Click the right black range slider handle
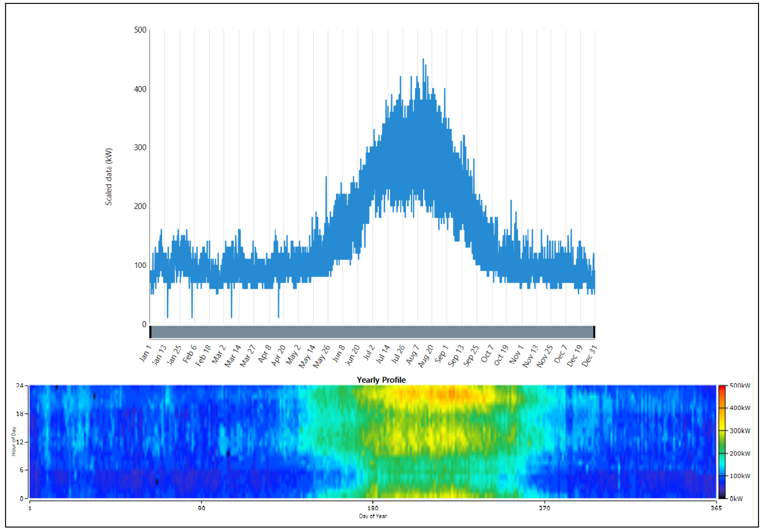The image size is (766, 532). 594,332
